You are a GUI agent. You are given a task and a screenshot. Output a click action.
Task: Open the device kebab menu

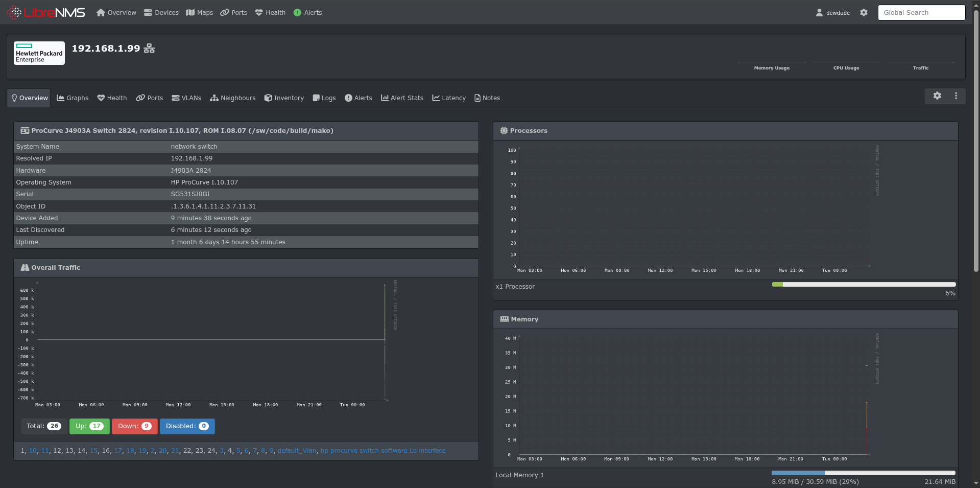[956, 96]
